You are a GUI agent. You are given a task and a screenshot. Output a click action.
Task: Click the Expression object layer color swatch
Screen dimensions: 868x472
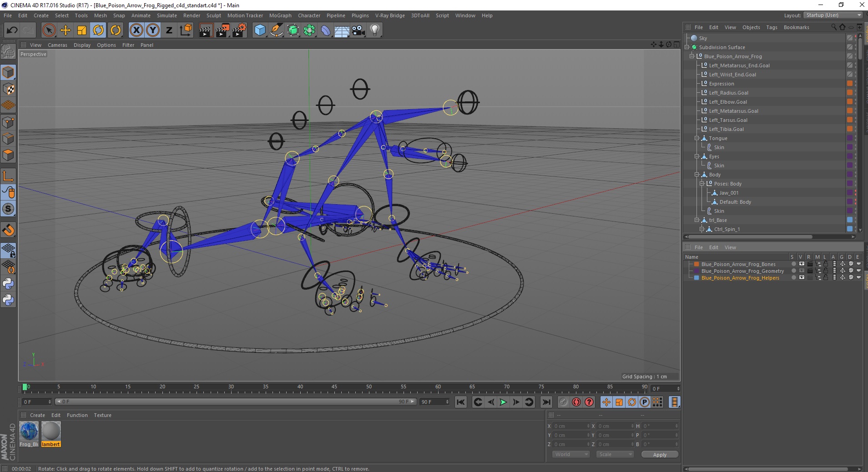(x=849, y=84)
